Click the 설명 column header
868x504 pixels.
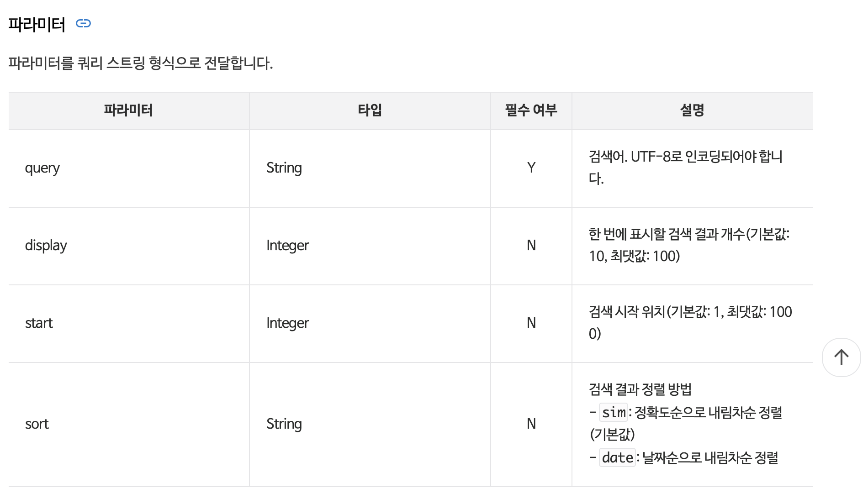click(x=692, y=110)
